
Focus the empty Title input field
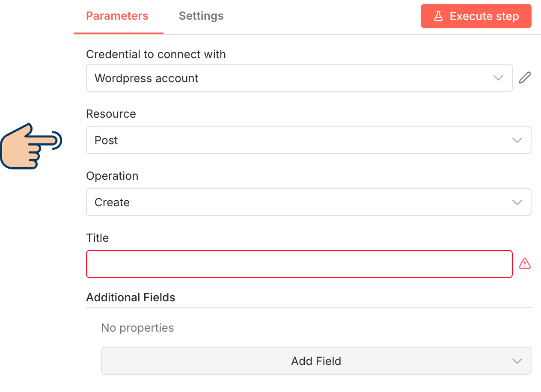[299, 264]
